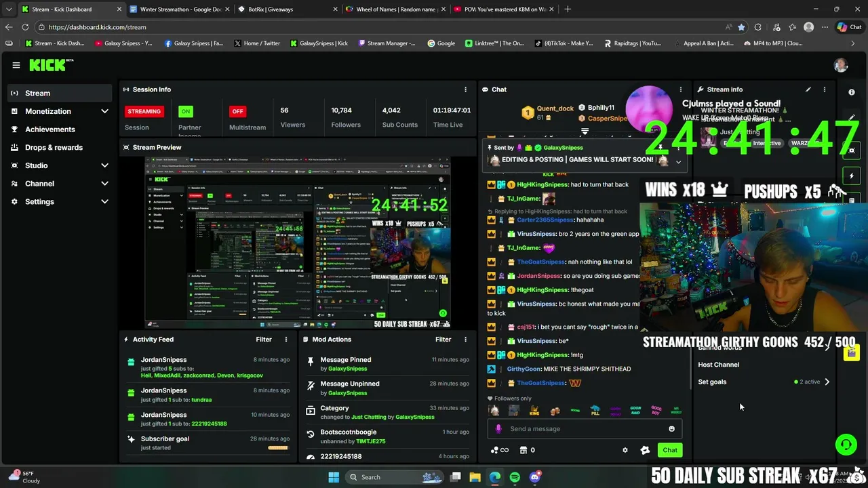Image resolution: width=868 pixels, height=488 pixels.
Task: Click the Subscriber goal activity entry
Action: (x=208, y=443)
